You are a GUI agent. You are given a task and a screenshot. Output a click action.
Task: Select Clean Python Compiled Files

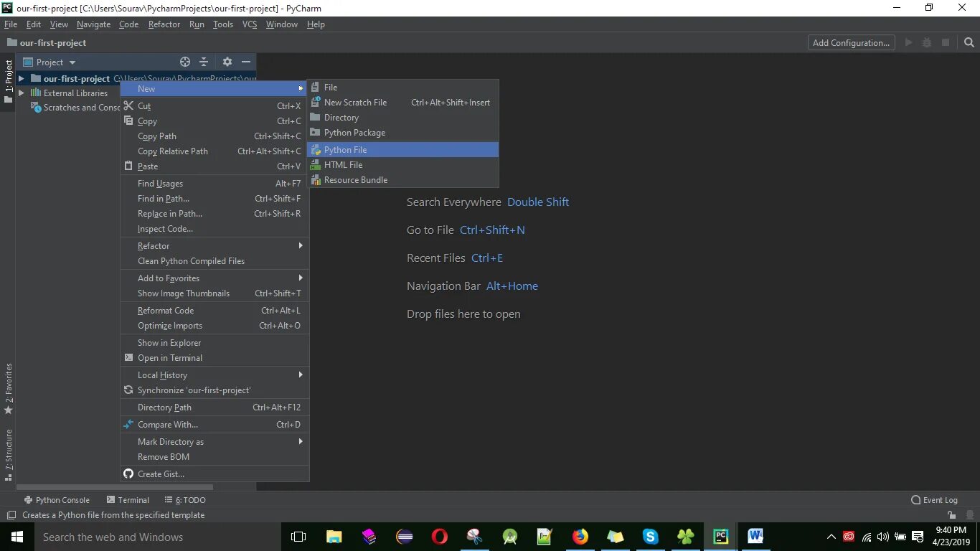215,260
